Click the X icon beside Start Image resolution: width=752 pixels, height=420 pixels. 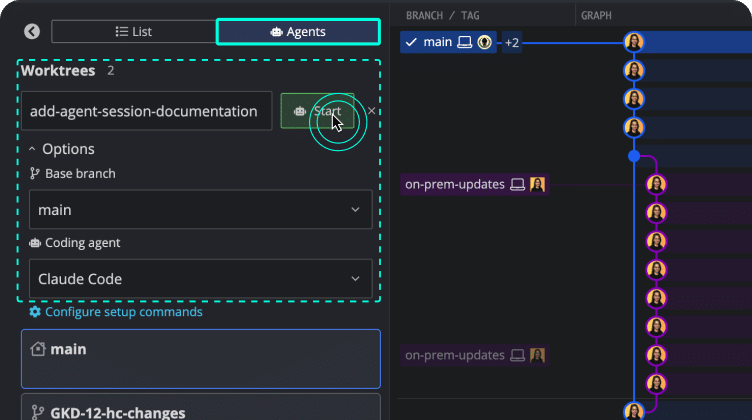coord(372,111)
